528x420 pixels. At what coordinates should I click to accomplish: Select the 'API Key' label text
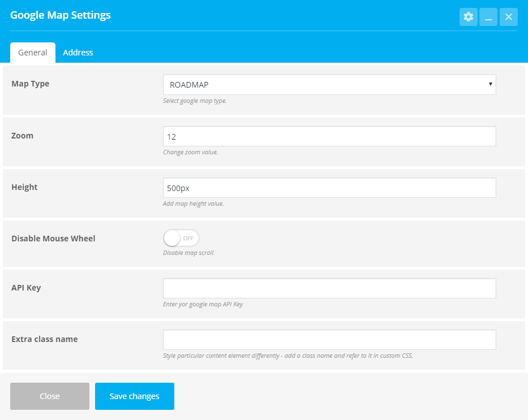pos(26,288)
